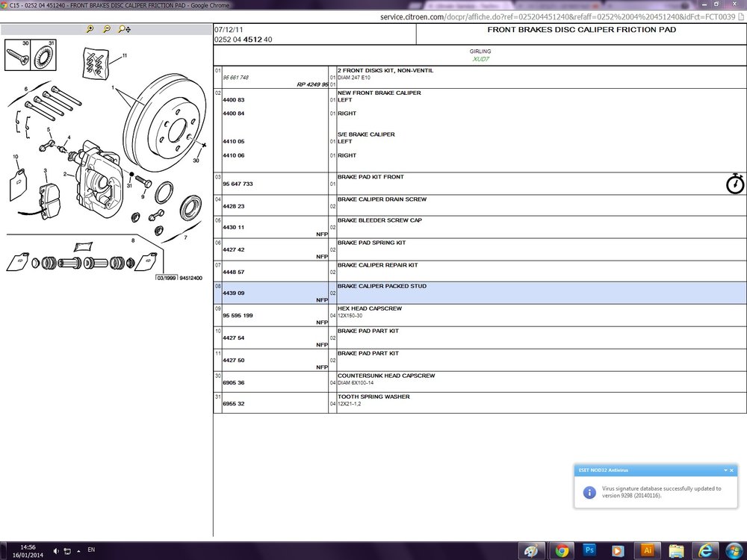The width and height of the screenshot is (747, 560).
Task: Expand ESET notification options arrow
Action: click(x=725, y=470)
